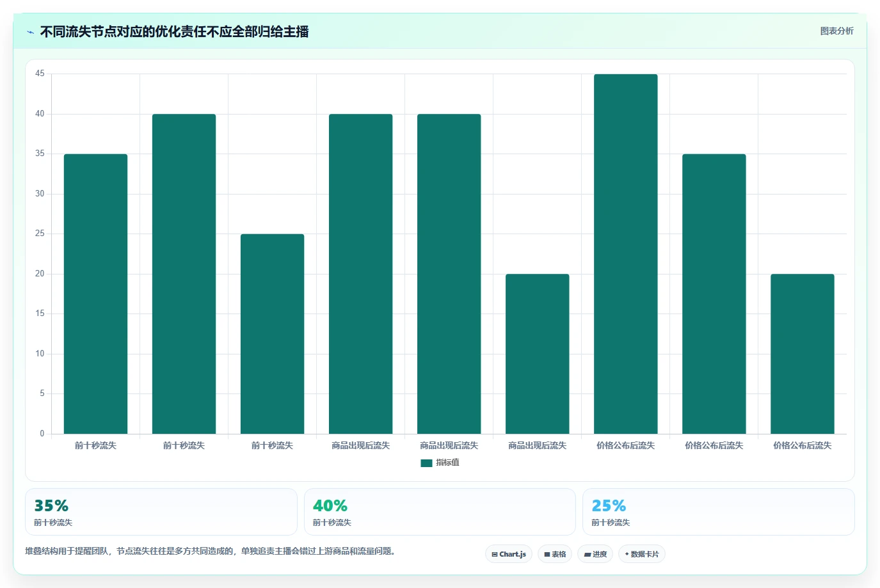880x588 pixels.
Task: Open the 40% 前十秒流失 data card
Action: click(x=440, y=512)
